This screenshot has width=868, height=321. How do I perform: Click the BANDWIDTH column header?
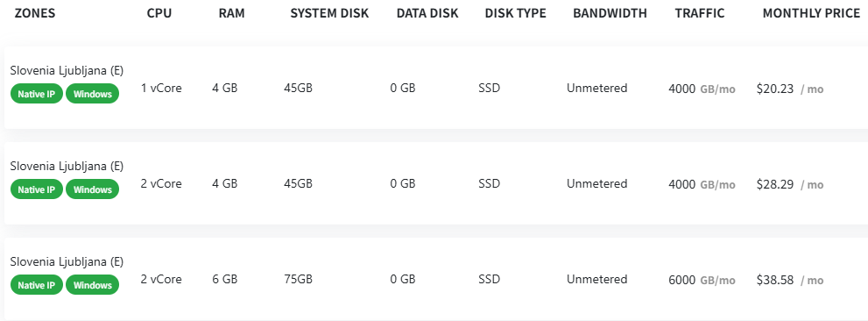point(610,14)
